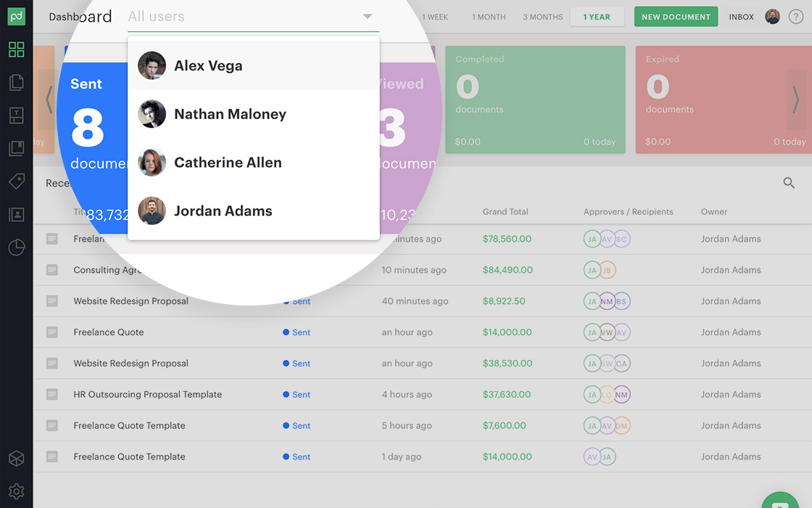812x508 pixels.
Task: Open the Settings gear icon in sidebar
Action: 17,491
